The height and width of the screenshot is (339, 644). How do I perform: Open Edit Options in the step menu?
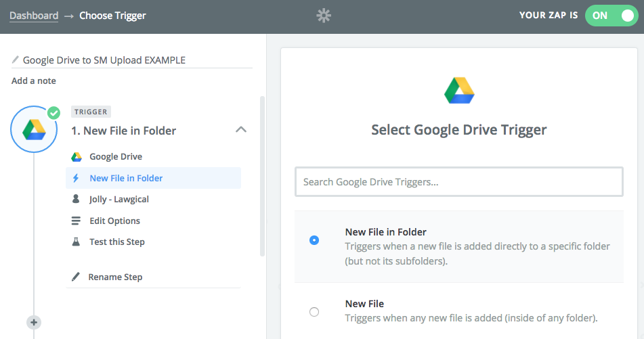[x=114, y=221]
